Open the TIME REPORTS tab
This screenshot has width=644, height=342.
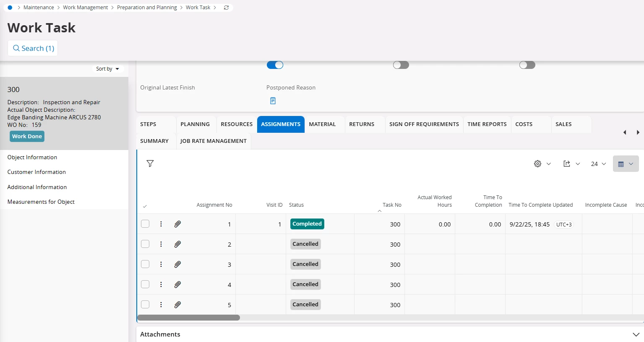pyautogui.click(x=487, y=124)
